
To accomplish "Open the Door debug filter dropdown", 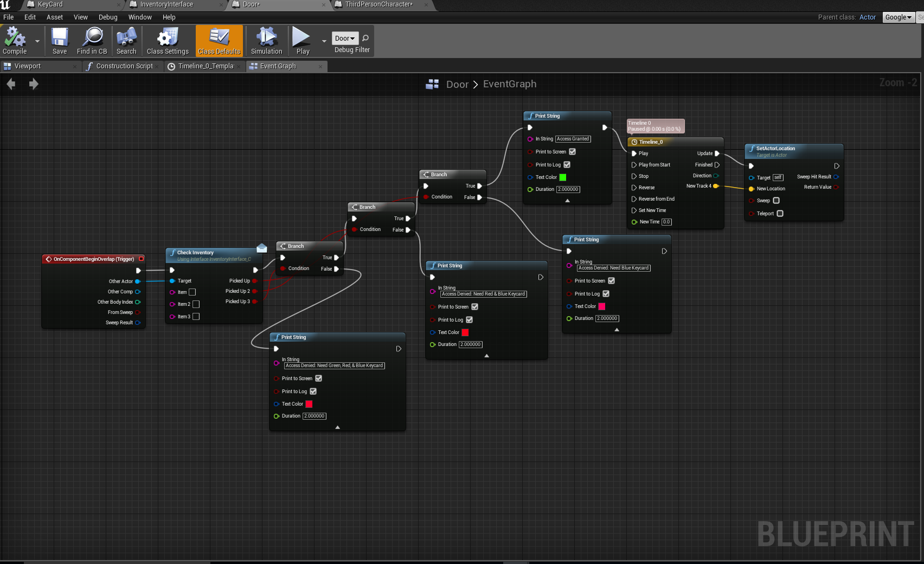I will coord(345,39).
